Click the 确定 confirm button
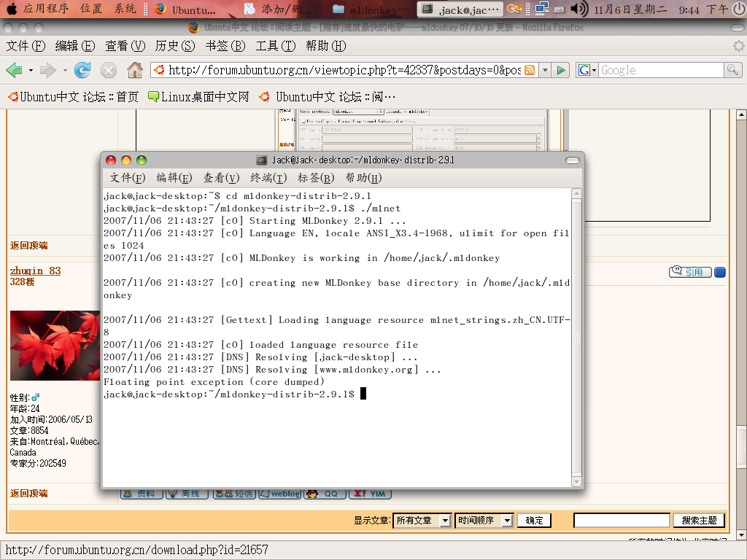This screenshot has height=560, width=747. pyautogui.click(x=534, y=521)
